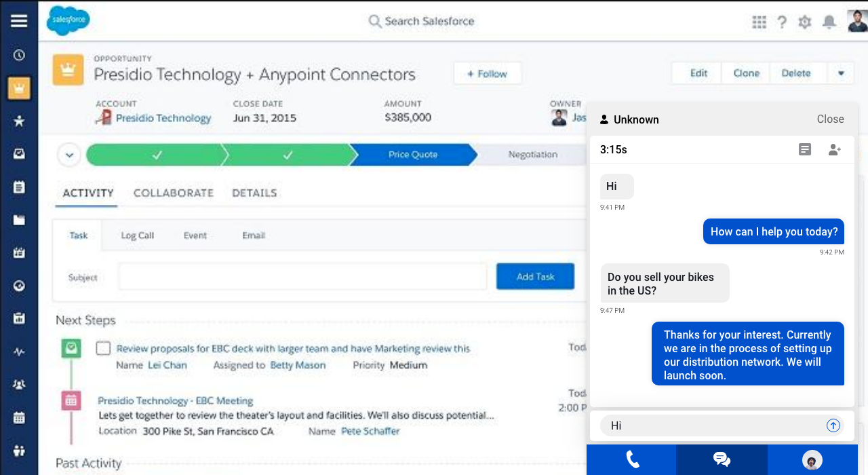Open the hamburger navigation menu
The image size is (868, 475).
tap(19, 21)
